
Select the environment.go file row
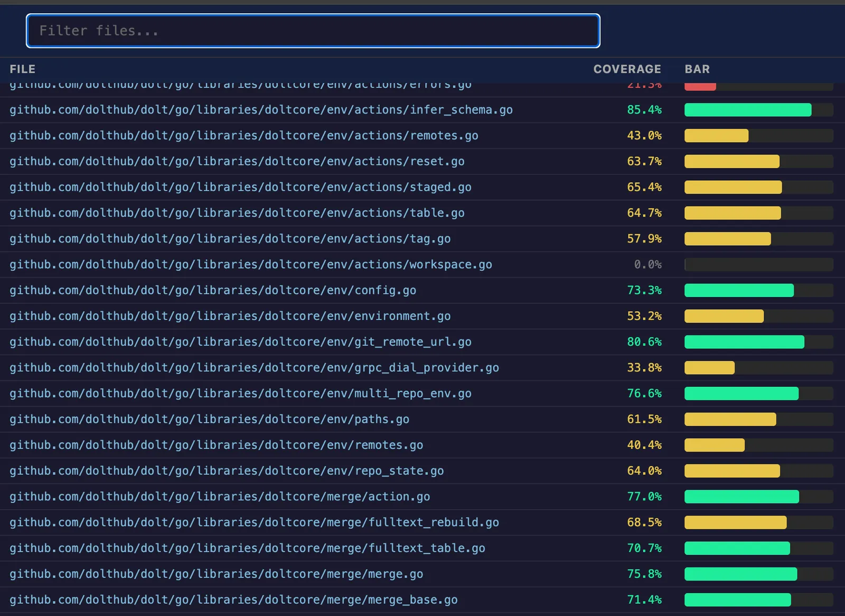click(x=230, y=316)
